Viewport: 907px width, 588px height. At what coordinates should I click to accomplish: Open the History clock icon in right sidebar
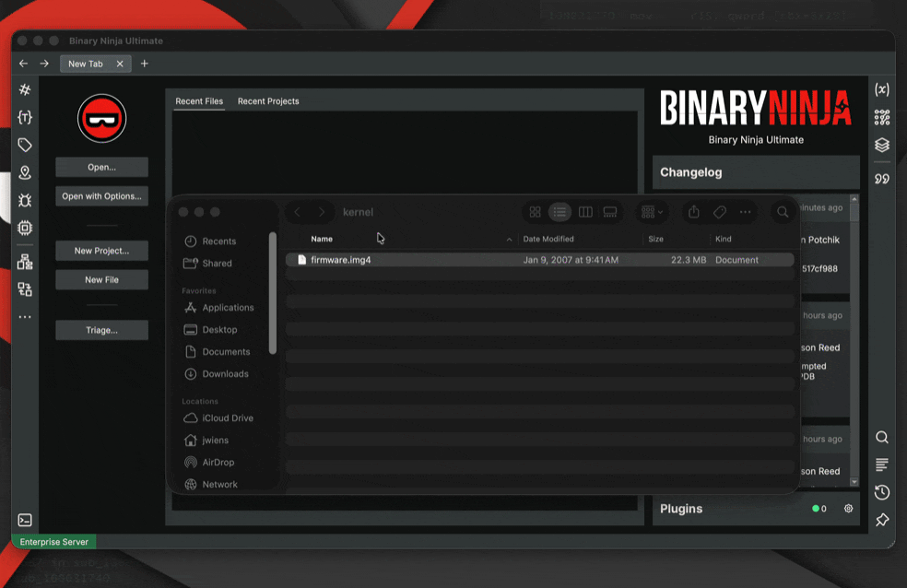[882, 492]
